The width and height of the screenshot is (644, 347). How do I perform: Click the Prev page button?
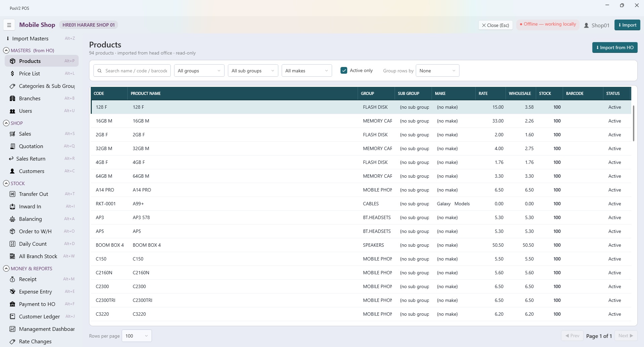pyautogui.click(x=572, y=336)
